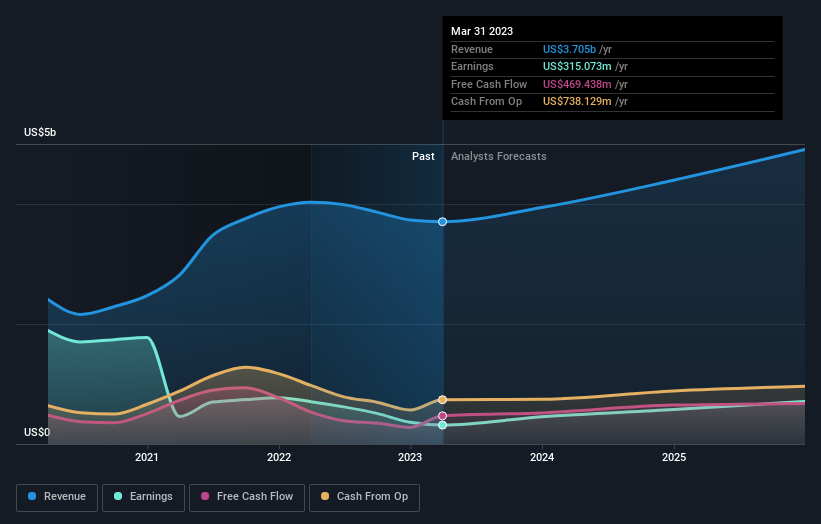
Task: Click the orange Cash From Op legend dot
Action: pos(325,496)
